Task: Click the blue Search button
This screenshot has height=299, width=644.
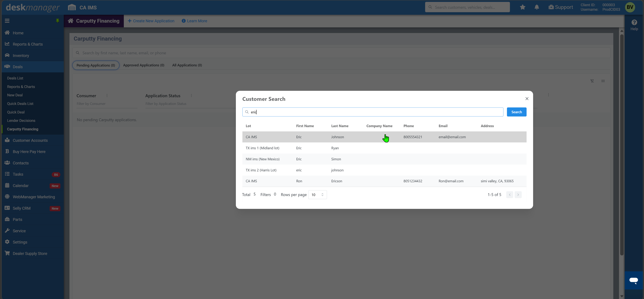Action: tap(517, 112)
